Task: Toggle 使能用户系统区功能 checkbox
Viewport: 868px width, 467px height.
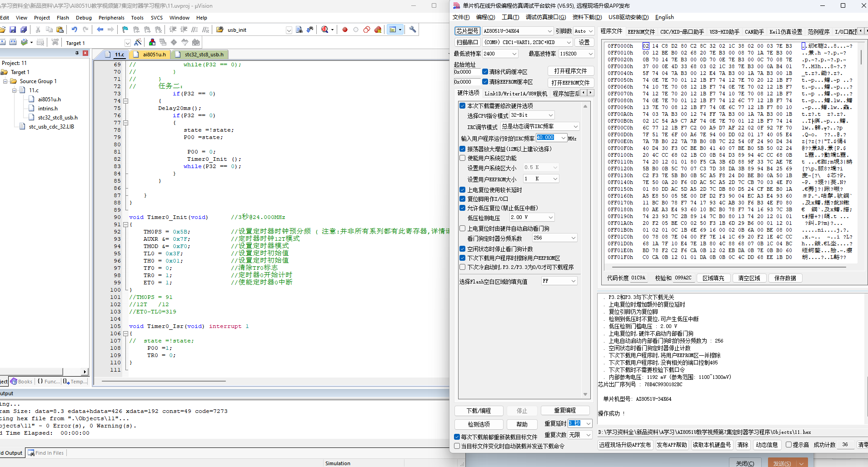Action: pos(463,158)
